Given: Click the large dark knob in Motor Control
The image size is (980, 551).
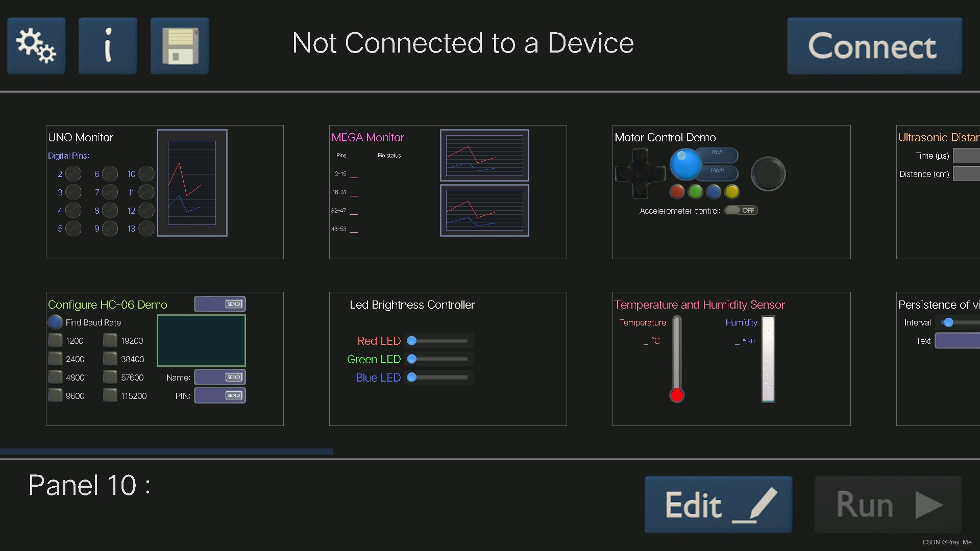Looking at the screenshot, I should [x=768, y=174].
